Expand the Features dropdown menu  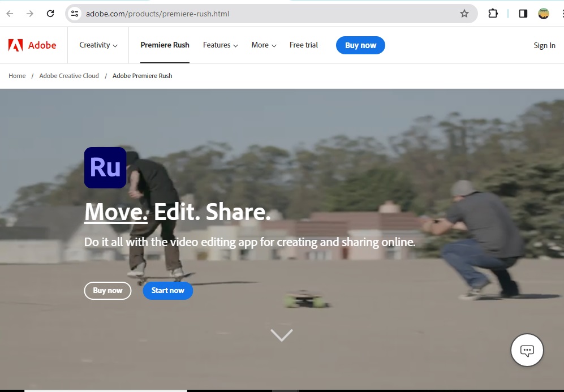tap(221, 45)
